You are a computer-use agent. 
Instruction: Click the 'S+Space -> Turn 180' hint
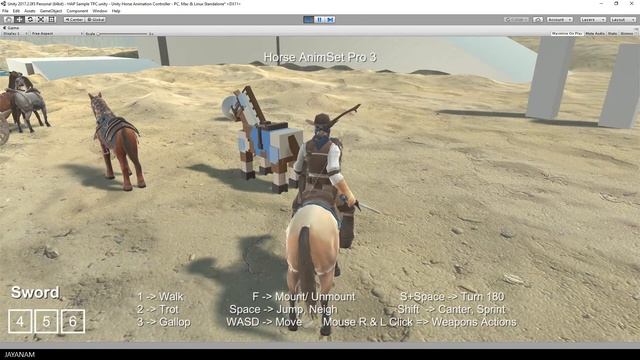tap(452, 297)
